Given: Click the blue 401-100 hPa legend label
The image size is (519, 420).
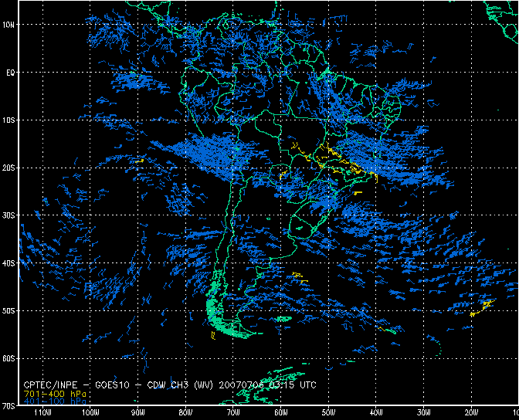Looking at the screenshot, I should [56, 402].
